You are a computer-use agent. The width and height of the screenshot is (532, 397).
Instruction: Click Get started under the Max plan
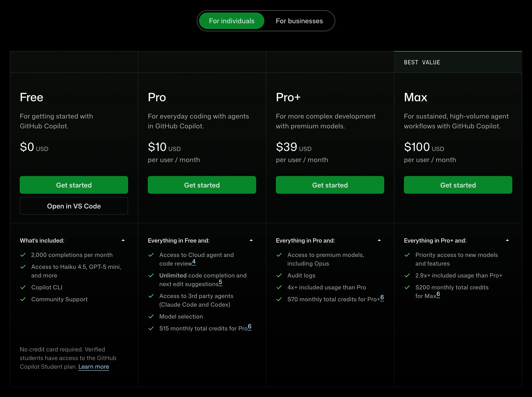pos(458,185)
